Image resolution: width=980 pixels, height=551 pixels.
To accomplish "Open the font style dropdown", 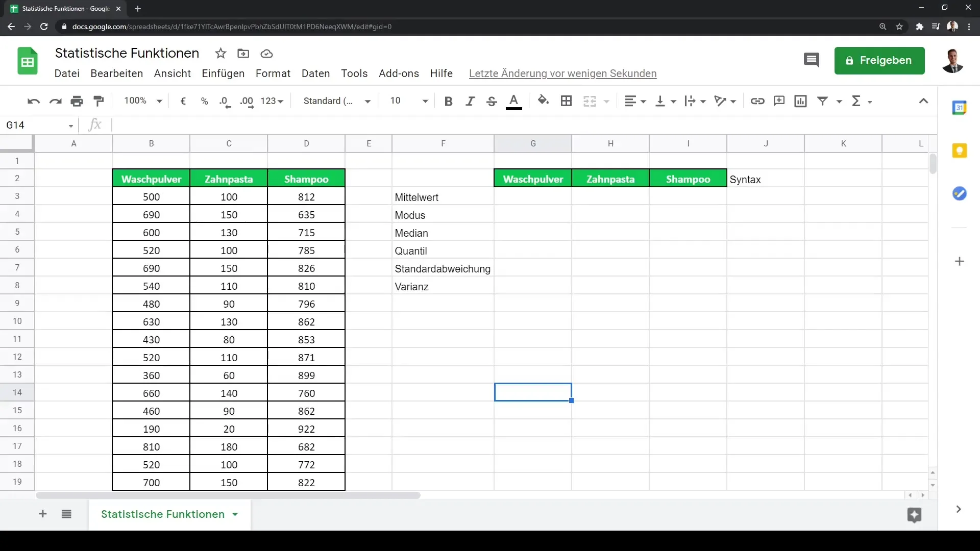I will [x=337, y=100].
